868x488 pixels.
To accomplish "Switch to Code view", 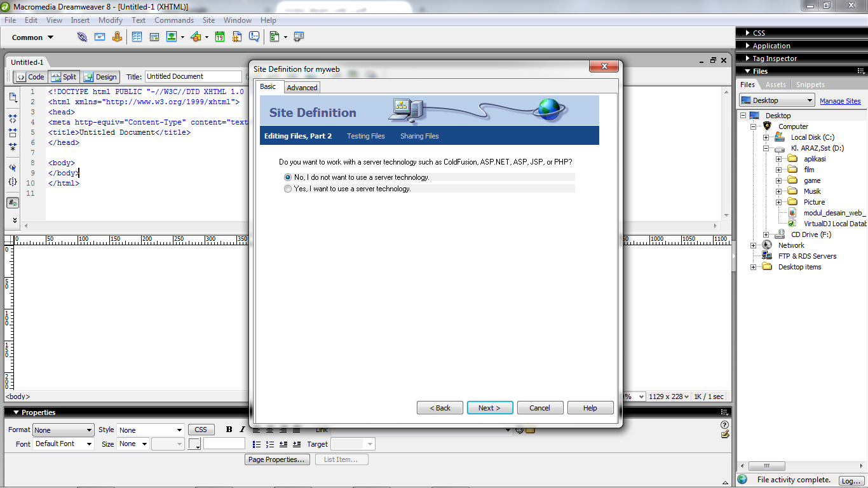I will (31, 77).
